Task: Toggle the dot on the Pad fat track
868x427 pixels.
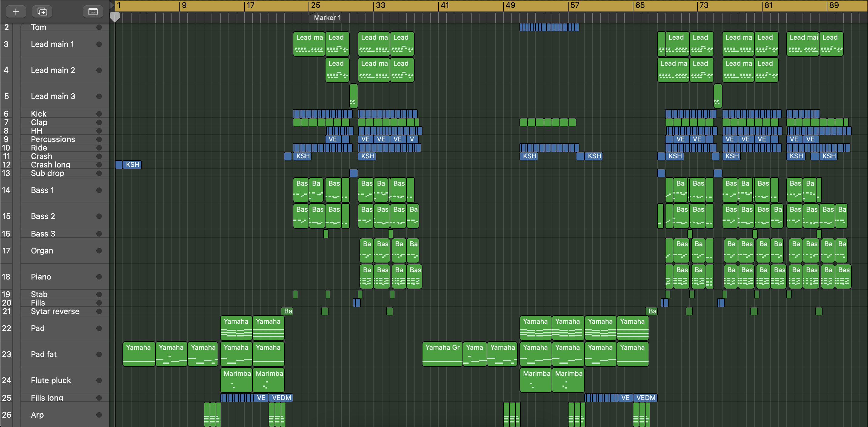Action: [99, 354]
